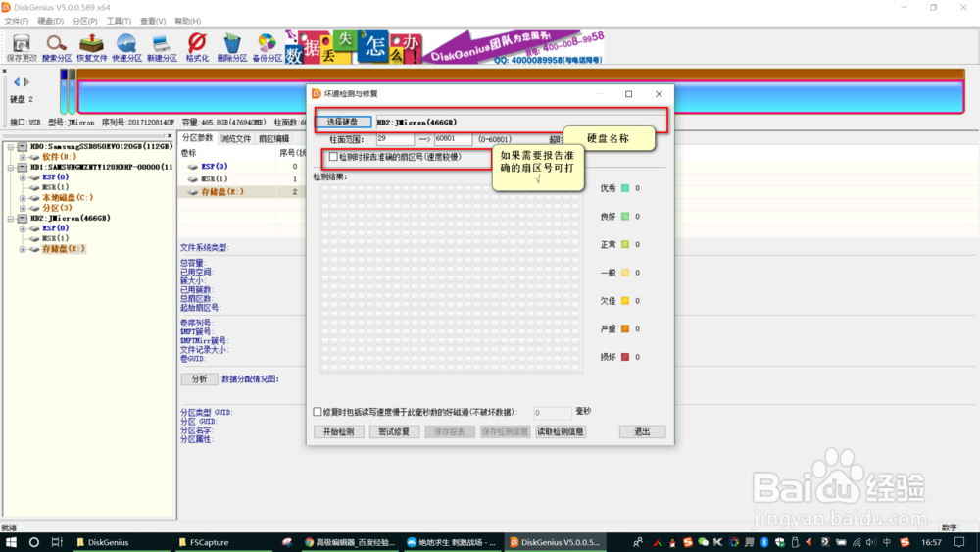Screen dimensions: 980x552
Task: Click the Exit (退出) button in the dialog
Action: click(642, 432)
